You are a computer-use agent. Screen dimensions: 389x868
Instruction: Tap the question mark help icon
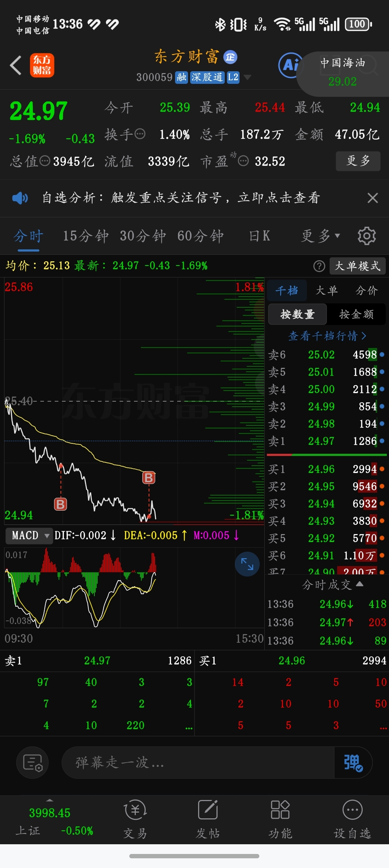[x=319, y=266]
